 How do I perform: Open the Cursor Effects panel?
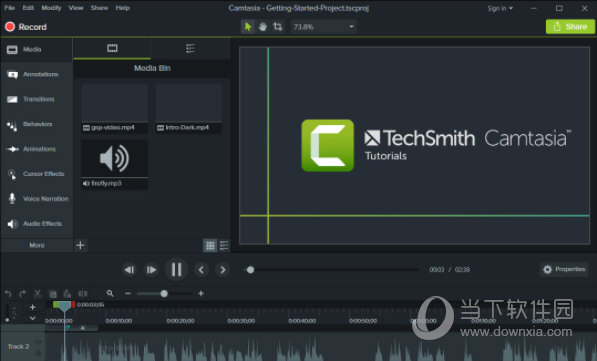(x=37, y=174)
